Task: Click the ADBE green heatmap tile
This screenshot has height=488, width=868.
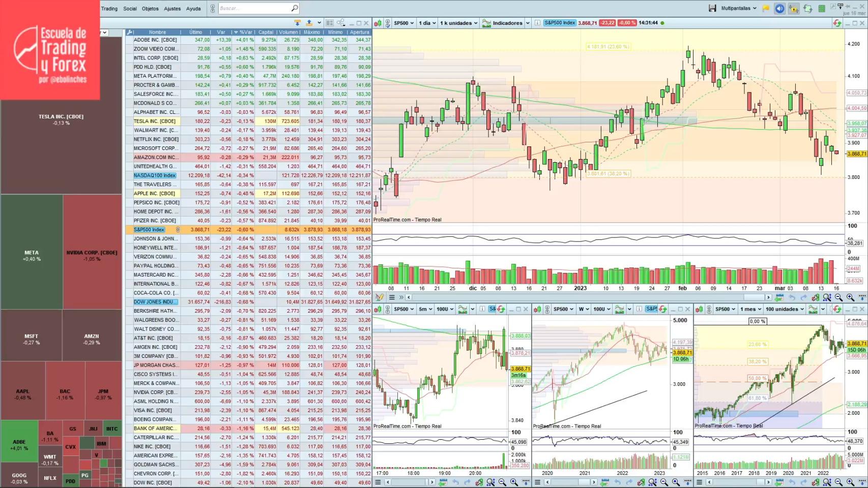Action: 19,440
